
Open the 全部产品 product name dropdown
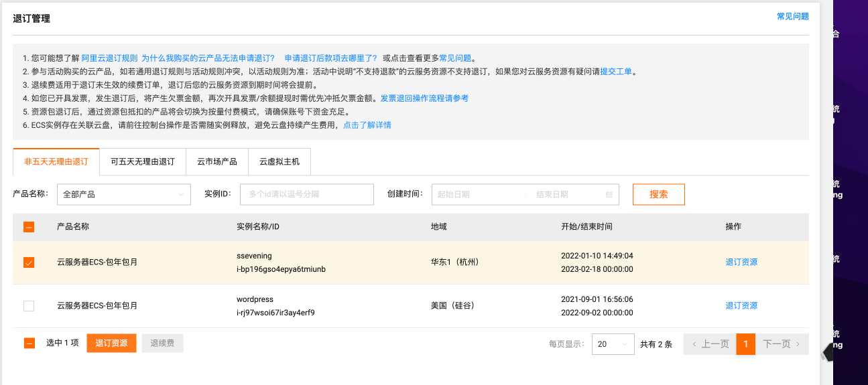(124, 195)
